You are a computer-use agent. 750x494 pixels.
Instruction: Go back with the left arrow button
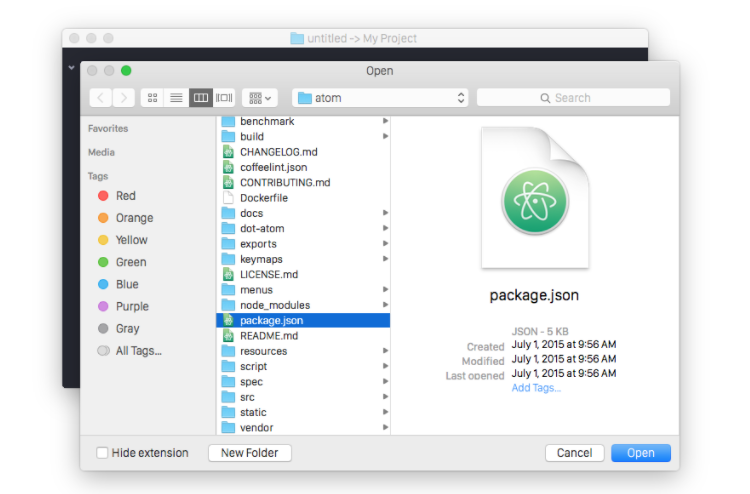point(101,98)
